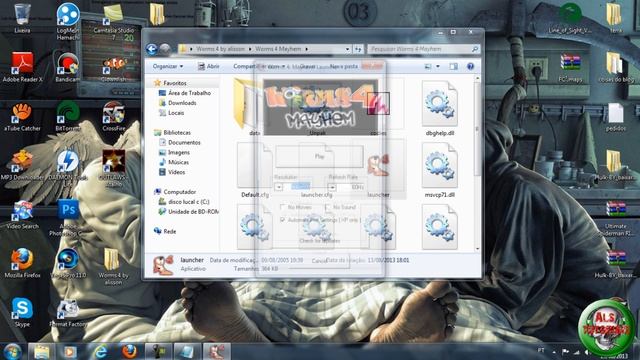Click the Worms 4 Mayhem address breadcrumb
The width and height of the screenshot is (640, 360).
(278, 49)
